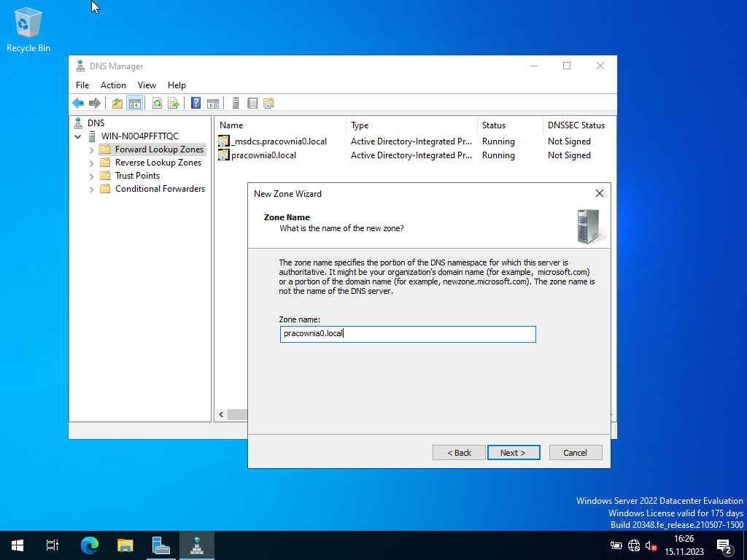Image resolution: width=747 pixels, height=560 pixels.
Task: Go up one level with folder-up icon
Action: [x=117, y=103]
